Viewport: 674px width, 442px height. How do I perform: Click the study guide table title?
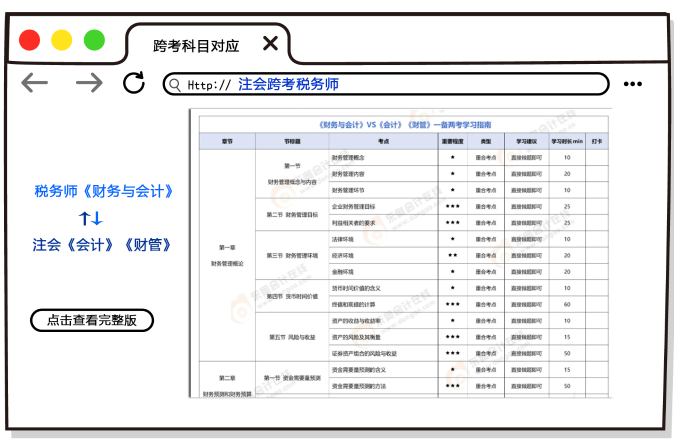[x=405, y=126]
